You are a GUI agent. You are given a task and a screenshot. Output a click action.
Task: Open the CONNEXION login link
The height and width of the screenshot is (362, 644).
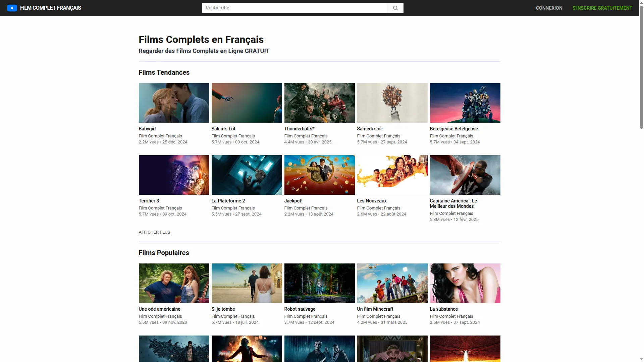pos(549,8)
